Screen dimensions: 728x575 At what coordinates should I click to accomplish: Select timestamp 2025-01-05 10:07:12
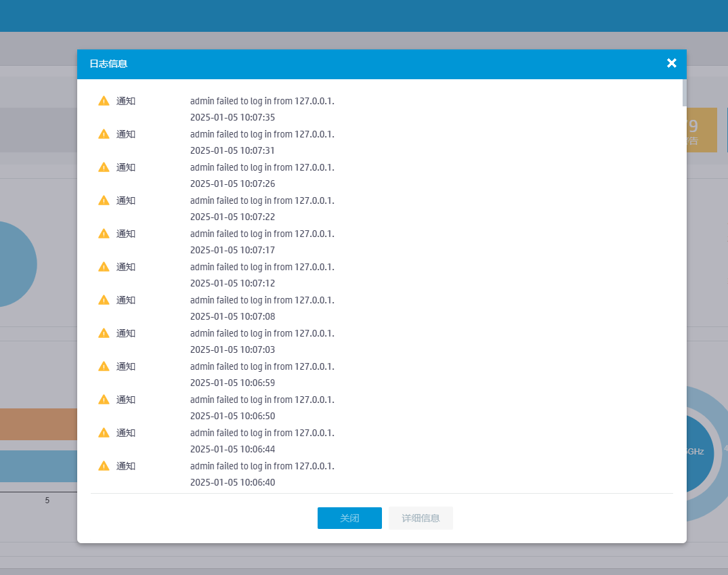[232, 283]
